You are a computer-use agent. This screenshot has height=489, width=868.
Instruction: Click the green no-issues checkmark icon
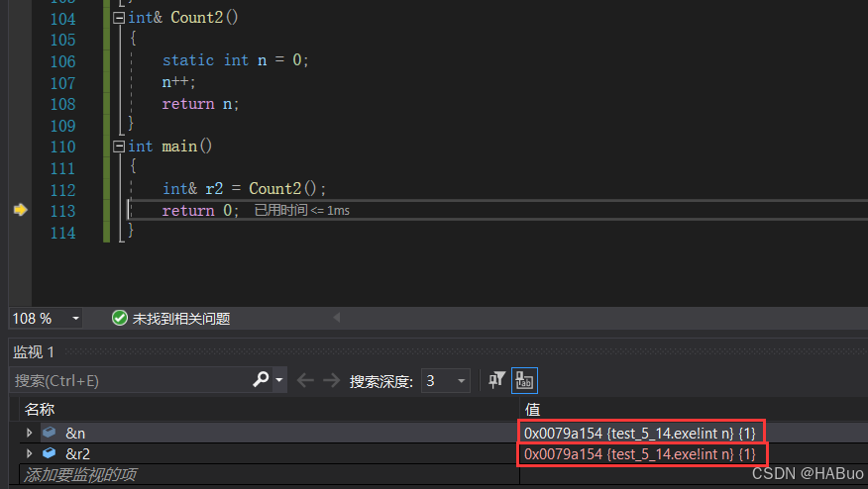(120, 318)
